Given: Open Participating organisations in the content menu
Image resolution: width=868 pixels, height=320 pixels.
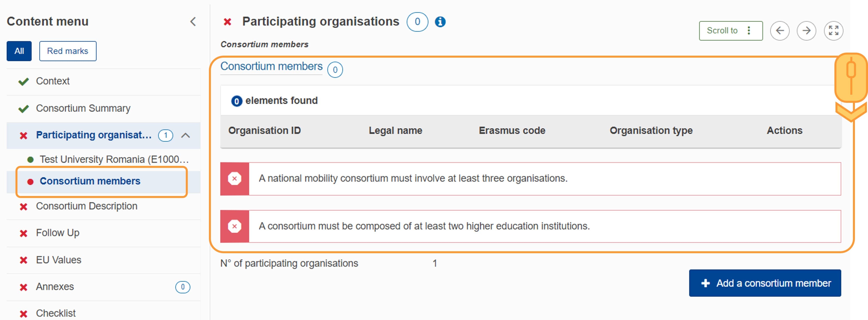Looking at the screenshot, I should (94, 135).
